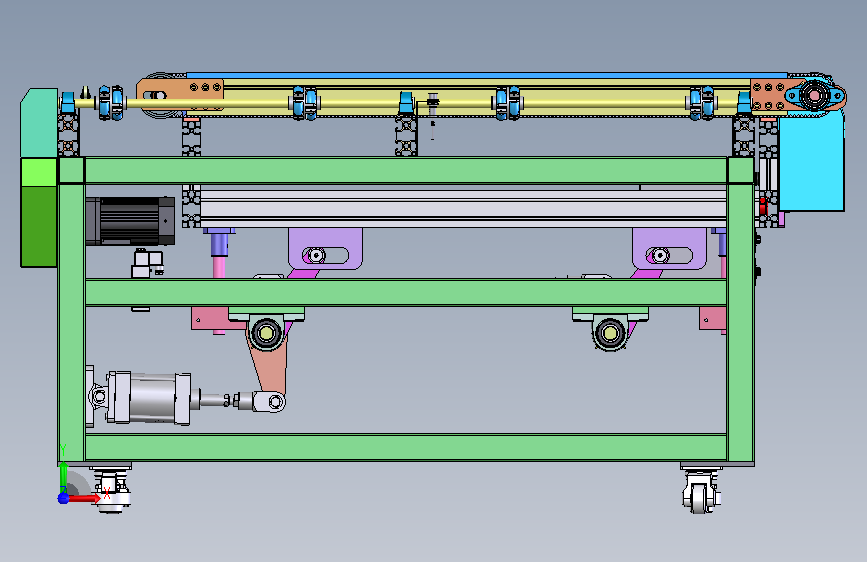Pick the pink plate under the beam's right side
867x562 pixels.
(x=713, y=319)
